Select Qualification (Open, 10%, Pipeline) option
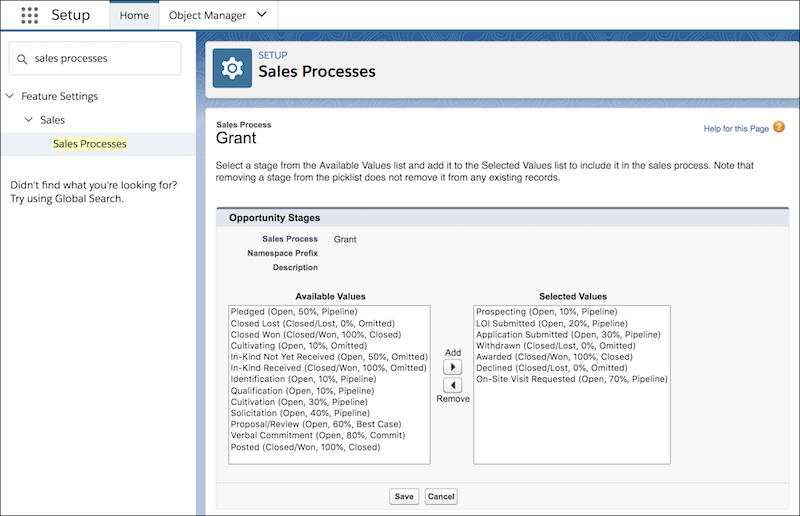 click(x=302, y=391)
